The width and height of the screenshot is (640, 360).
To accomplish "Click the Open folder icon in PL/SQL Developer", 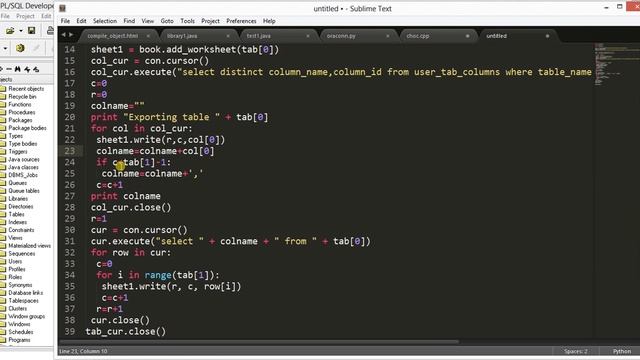I will pyautogui.click(x=10, y=31).
